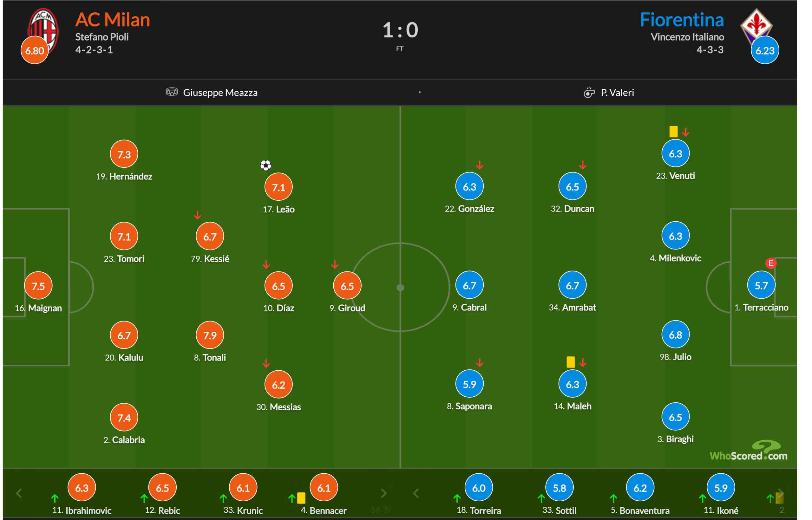Click the AC Milan club crest
This screenshot has height=520, width=812.
click(x=43, y=30)
